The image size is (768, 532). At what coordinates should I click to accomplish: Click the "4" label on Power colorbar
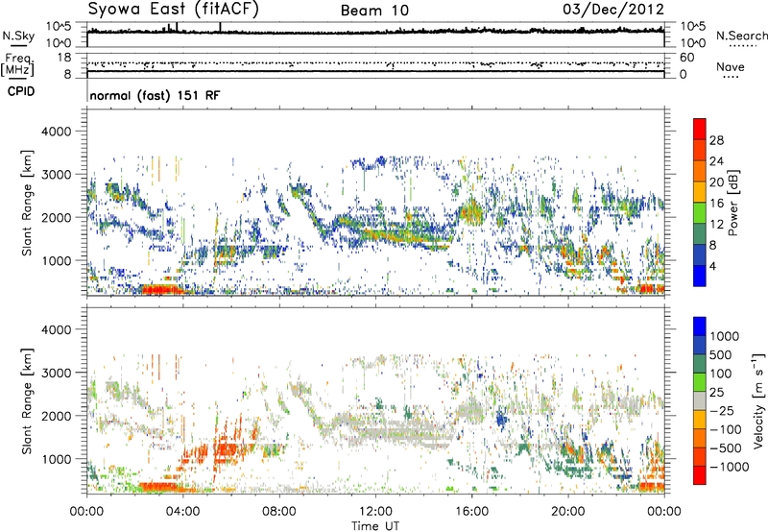[713, 266]
